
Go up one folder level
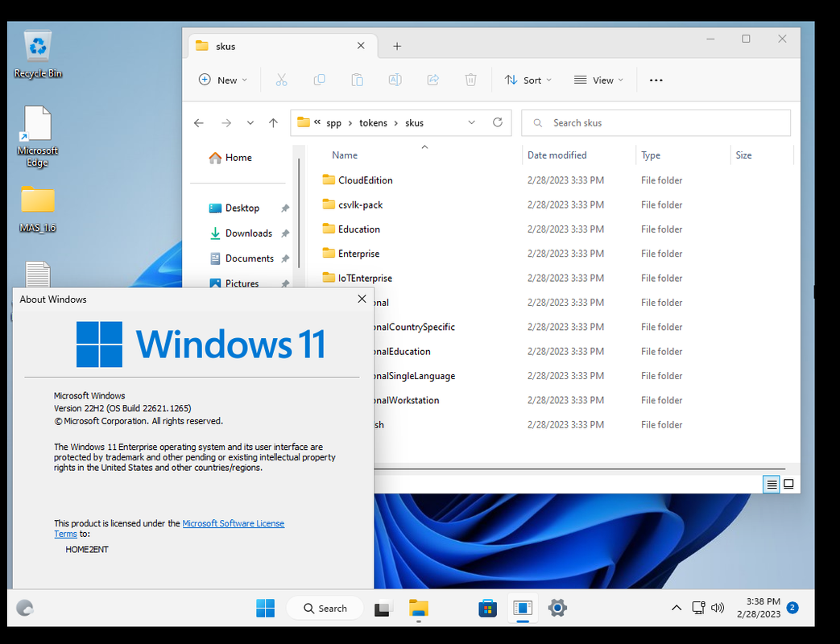(273, 123)
